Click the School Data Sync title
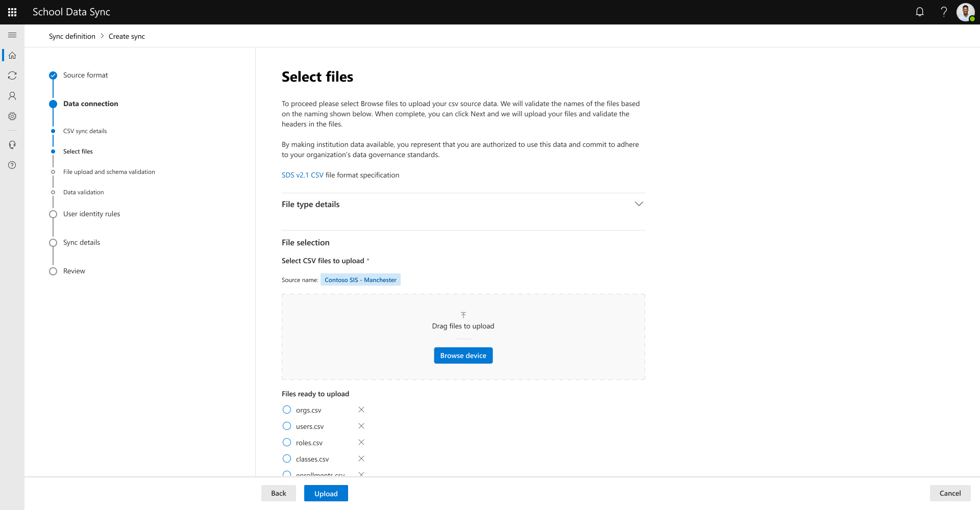 tap(71, 12)
